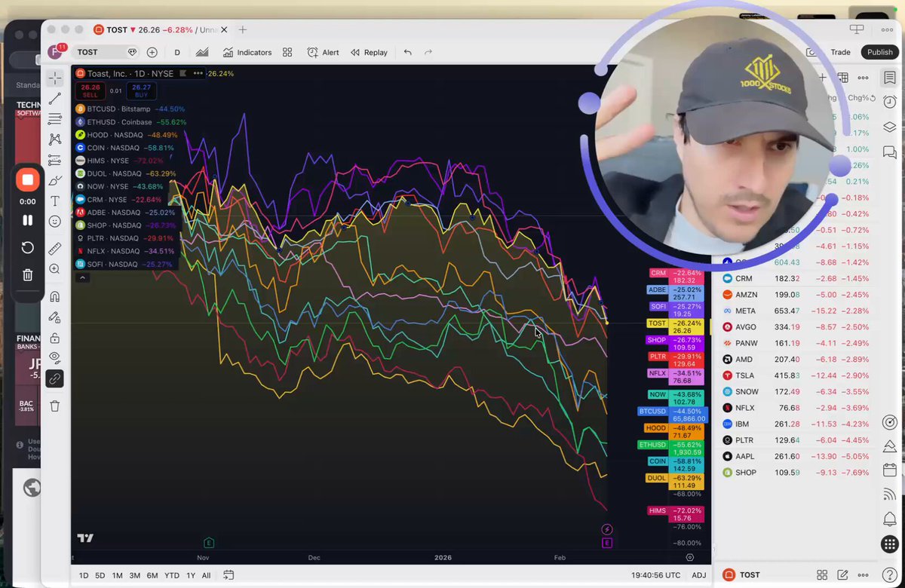
Task: Set range to 3M
Action: [x=135, y=575]
